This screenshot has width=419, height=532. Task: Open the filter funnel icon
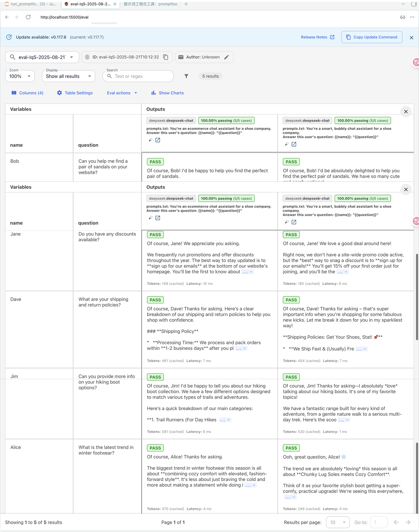click(x=186, y=76)
